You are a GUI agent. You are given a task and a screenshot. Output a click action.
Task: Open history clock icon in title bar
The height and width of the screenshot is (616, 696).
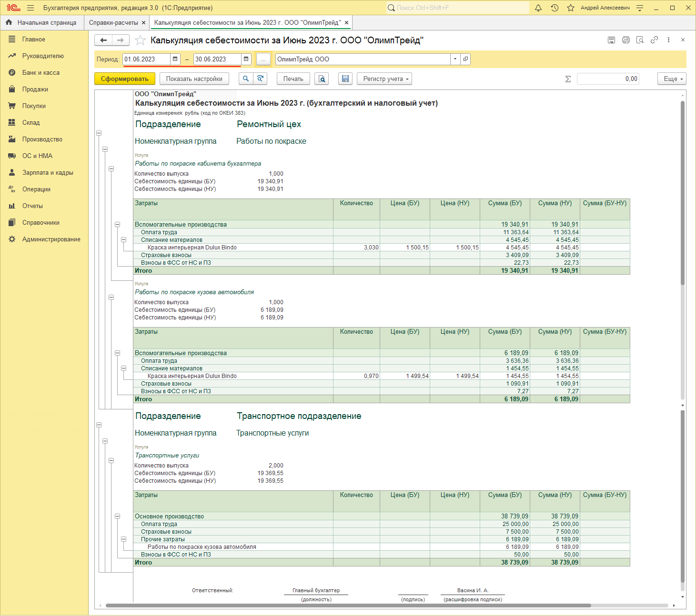(555, 8)
